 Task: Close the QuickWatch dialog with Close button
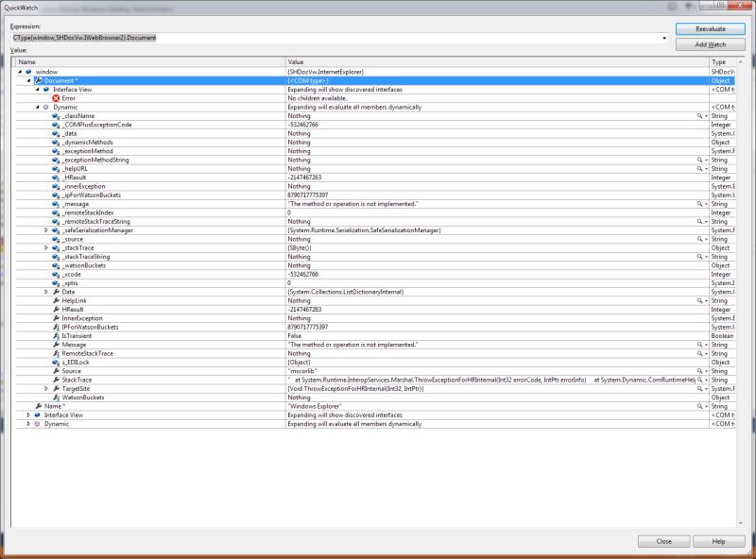pyautogui.click(x=664, y=541)
